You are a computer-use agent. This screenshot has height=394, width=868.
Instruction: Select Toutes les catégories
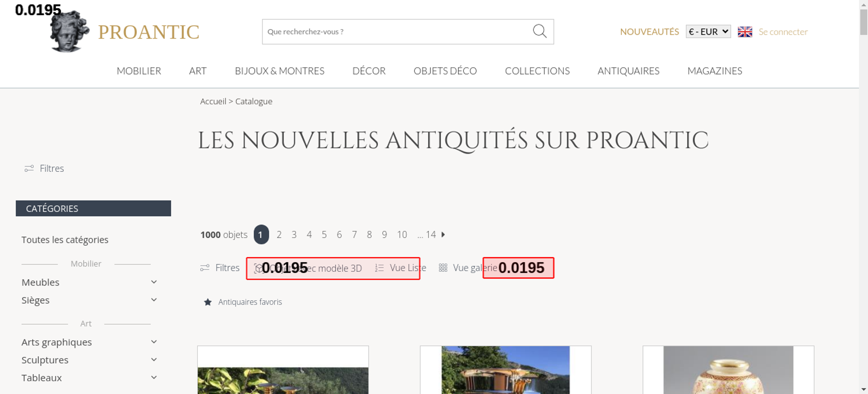(65, 240)
